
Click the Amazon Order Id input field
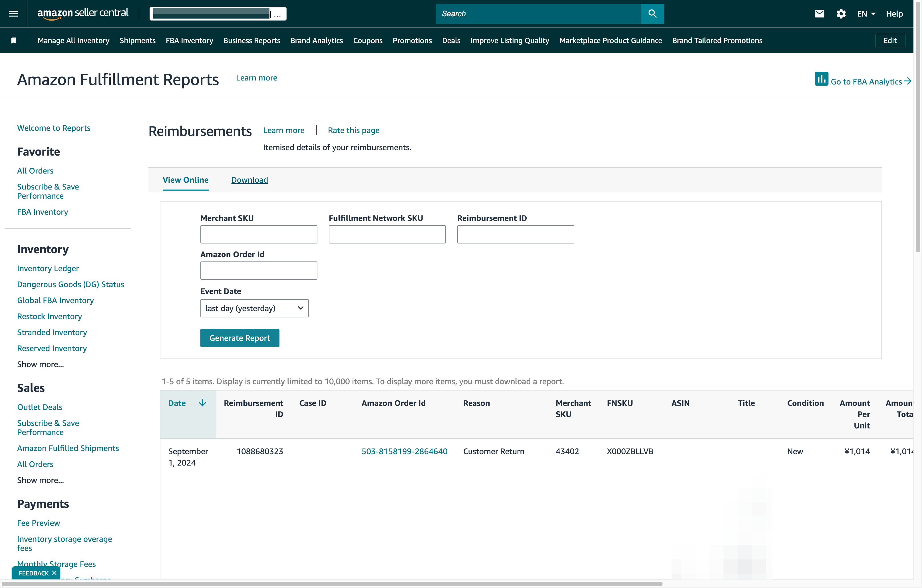[259, 271]
